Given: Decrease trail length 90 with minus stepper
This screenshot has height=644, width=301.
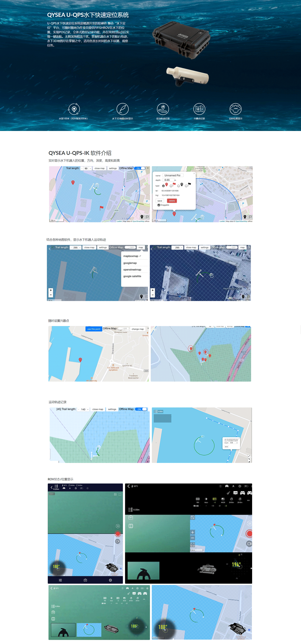Looking at the screenshot, I should [82, 169].
